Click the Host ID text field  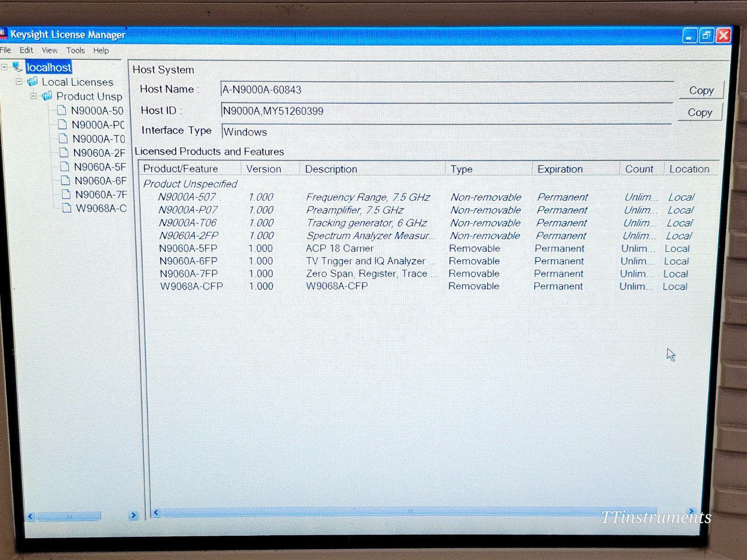tap(446, 111)
